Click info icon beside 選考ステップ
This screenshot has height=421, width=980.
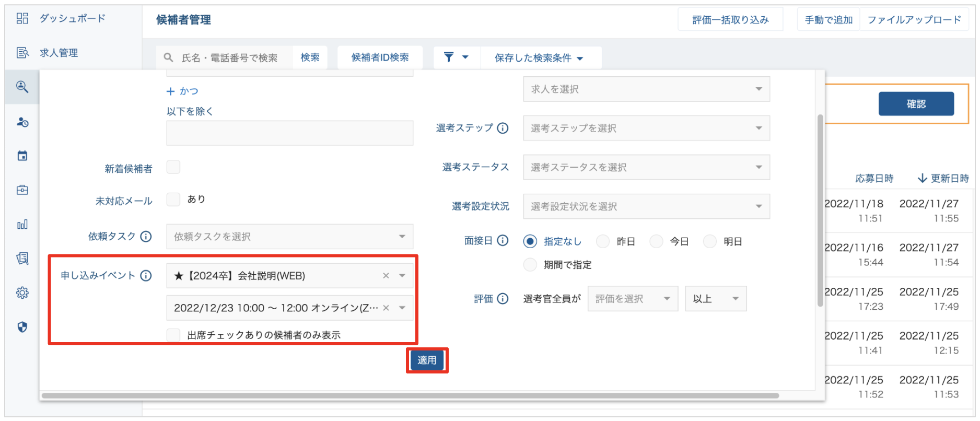503,128
